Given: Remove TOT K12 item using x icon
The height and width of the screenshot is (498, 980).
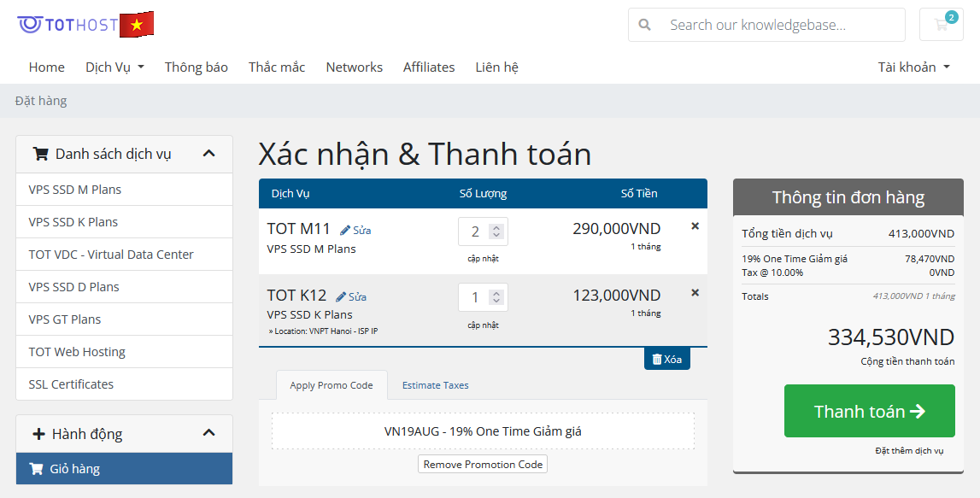Looking at the screenshot, I should click(x=695, y=293).
